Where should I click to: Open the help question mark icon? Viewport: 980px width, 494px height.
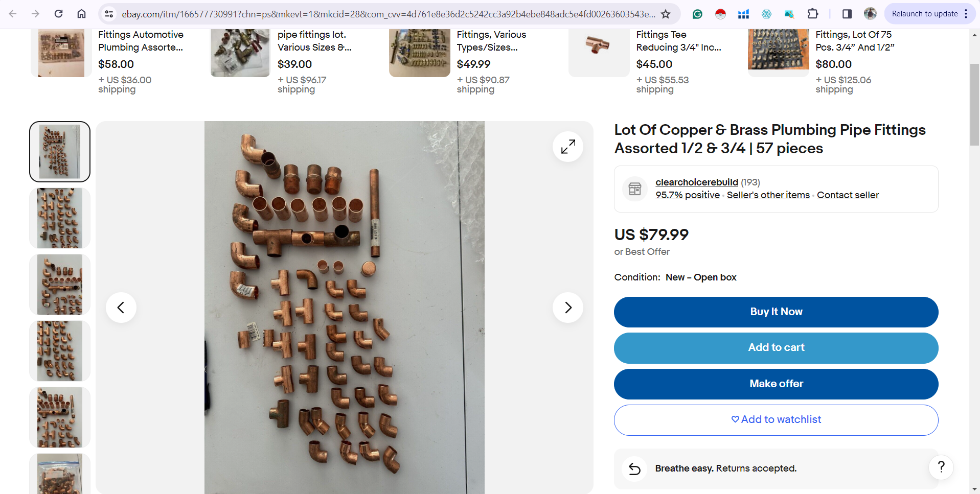point(942,466)
